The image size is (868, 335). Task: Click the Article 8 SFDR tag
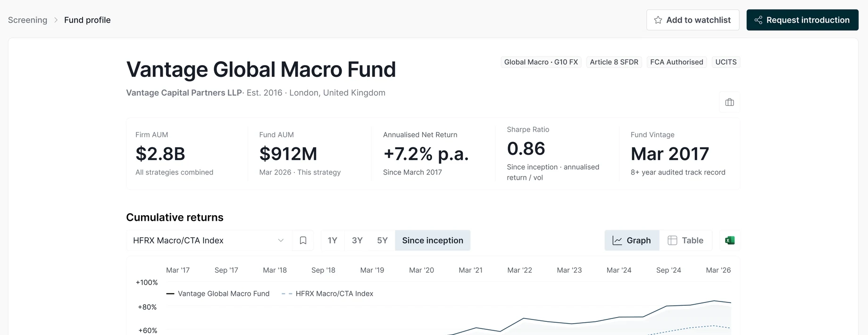point(614,62)
